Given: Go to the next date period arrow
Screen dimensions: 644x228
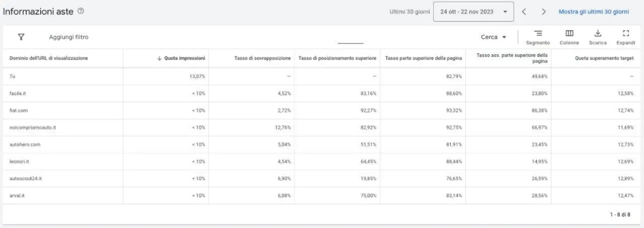Looking at the screenshot, I should tap(544, 11).
